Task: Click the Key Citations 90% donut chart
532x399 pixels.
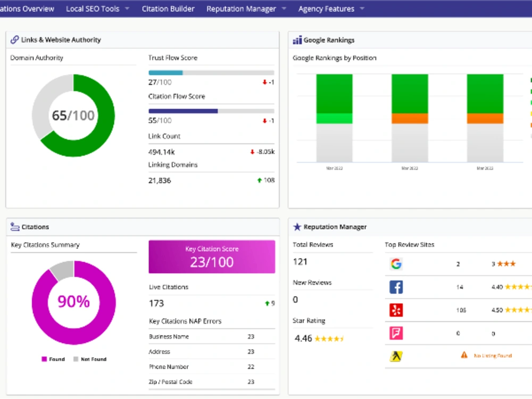Action: [73, 302]
